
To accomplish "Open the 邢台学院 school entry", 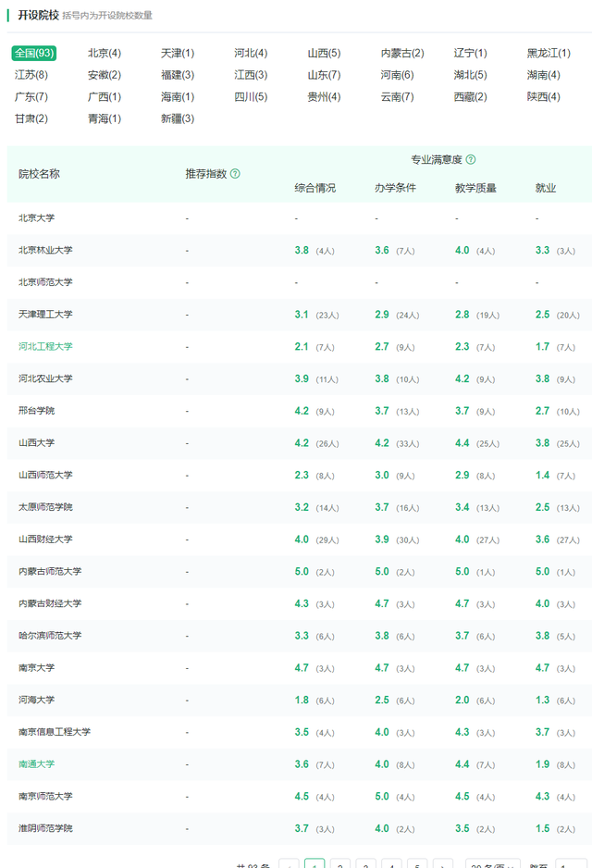I will [x=36, y=411].
